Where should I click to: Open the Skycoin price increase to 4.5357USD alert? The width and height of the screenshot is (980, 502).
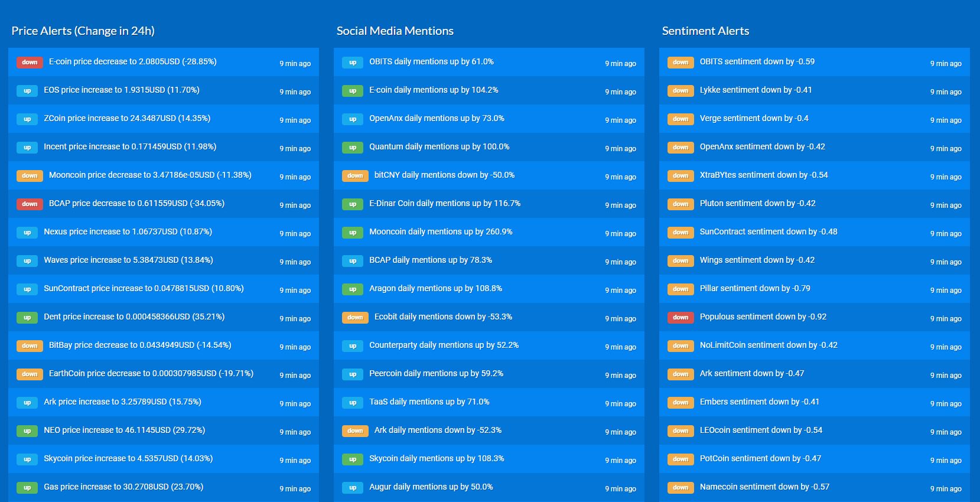tap(164, 459)
